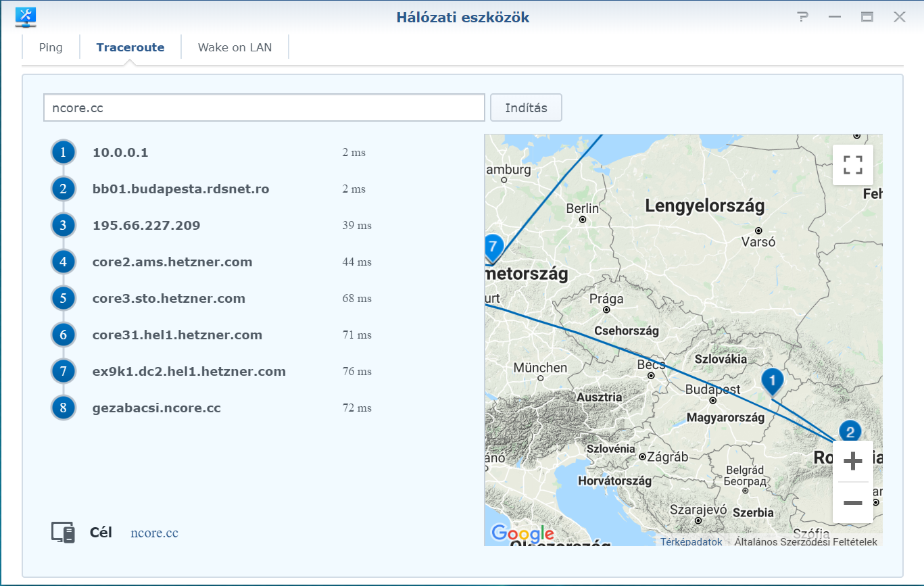This screenshot has width=924, height=586.
Task: Click hop number 3 circle icon
Action: point(64,226)
